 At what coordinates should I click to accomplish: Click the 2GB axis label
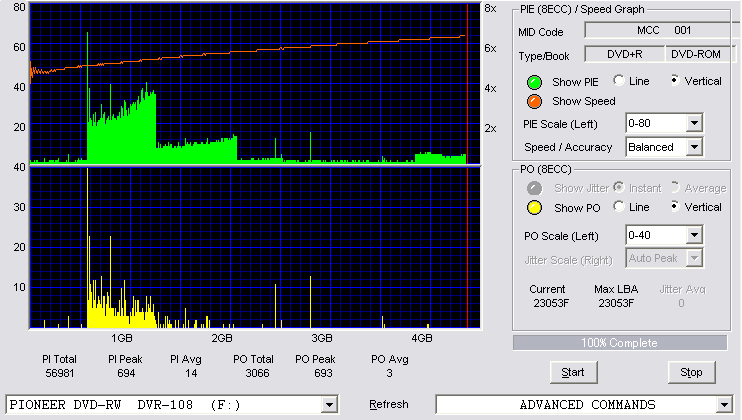point(221,338)
